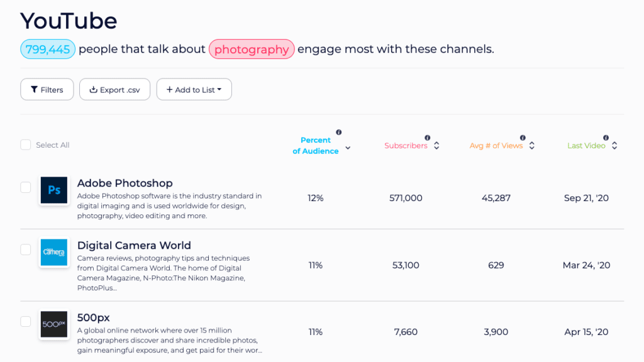Click the 799,445 audience count badge
The image size is (644, 362).
click(x=48, y=49)
